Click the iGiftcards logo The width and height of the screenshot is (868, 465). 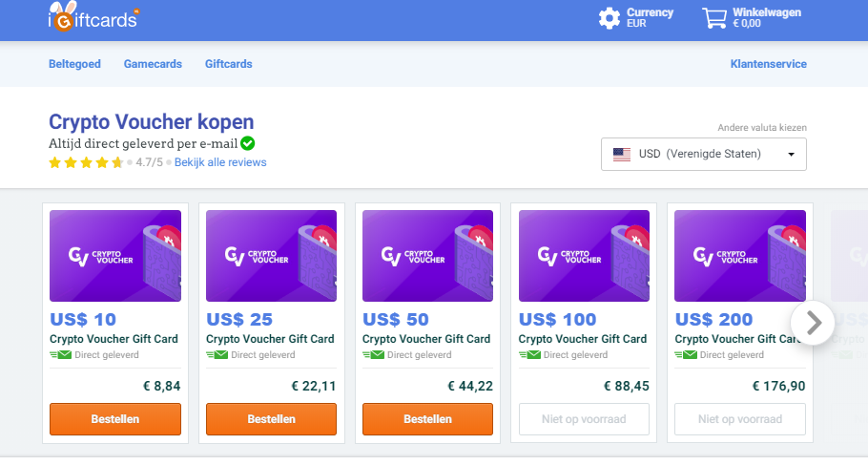coord(93,16)
